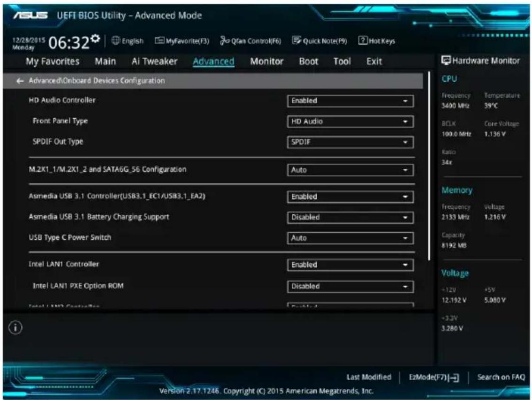Click the ASUS logo

tap(31, 15)
